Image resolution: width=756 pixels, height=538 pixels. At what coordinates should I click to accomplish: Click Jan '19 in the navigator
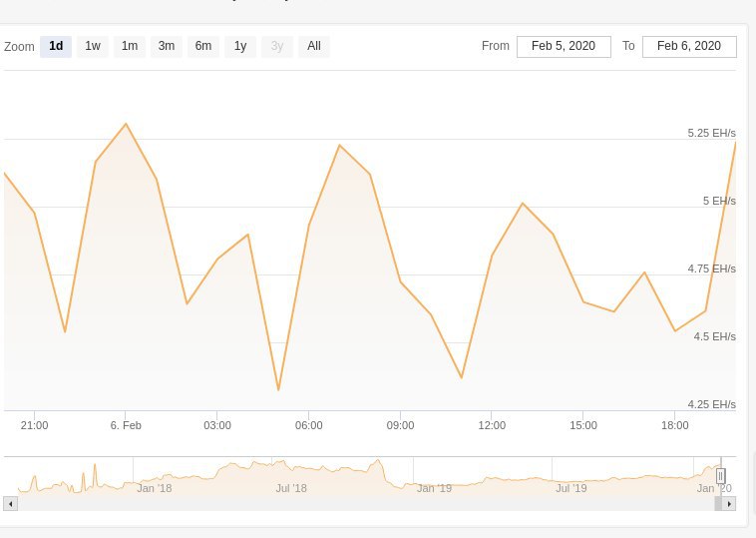(434, 488)
